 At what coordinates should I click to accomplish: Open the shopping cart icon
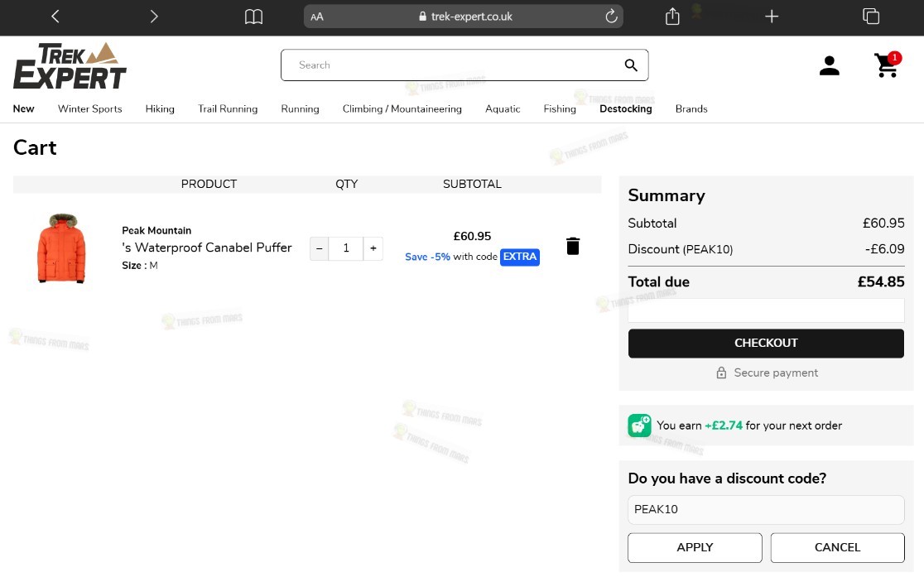coord(887,65)
